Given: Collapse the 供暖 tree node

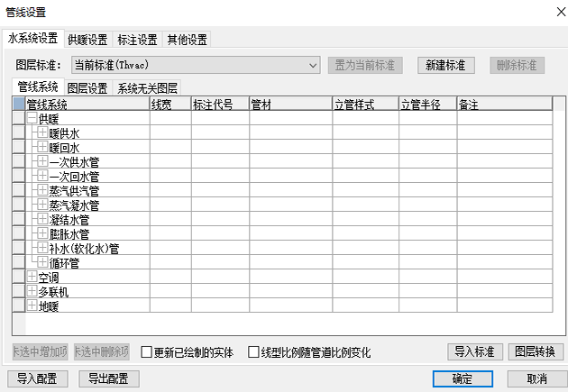Looking at the screenshot, I should (x=32, y=119).
